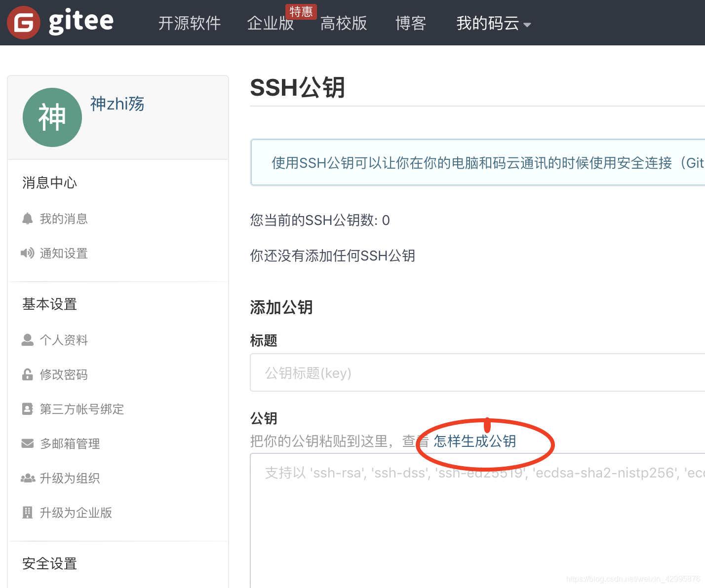Select 升级为组织

coord(70,478)
